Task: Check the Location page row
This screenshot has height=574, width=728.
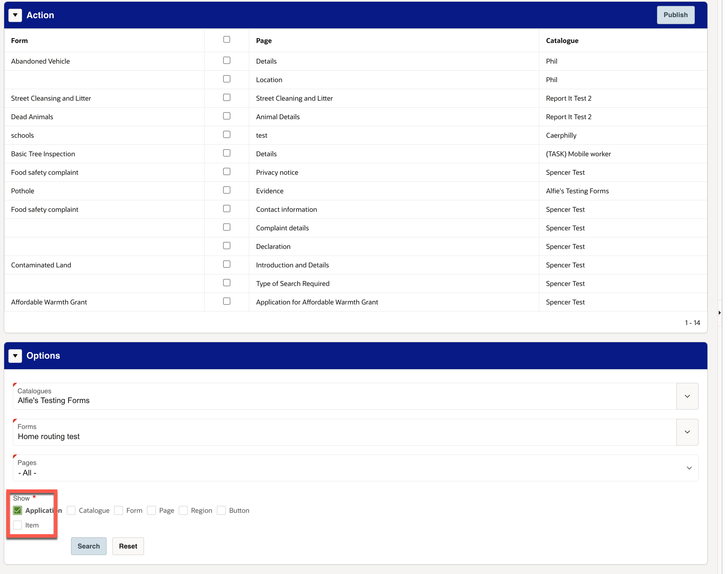Action: [227, 79]
